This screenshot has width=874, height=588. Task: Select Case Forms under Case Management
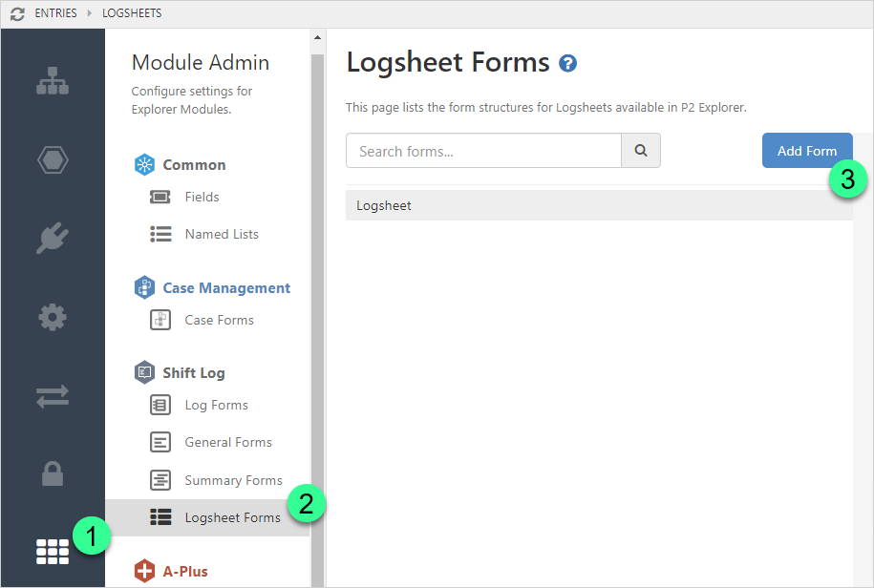tap(219, 320)
